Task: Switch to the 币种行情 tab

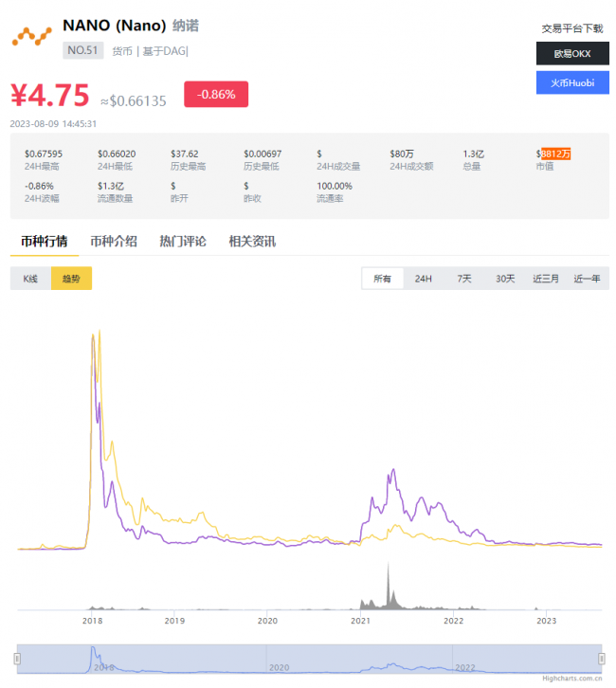Action: coord(44,242)
